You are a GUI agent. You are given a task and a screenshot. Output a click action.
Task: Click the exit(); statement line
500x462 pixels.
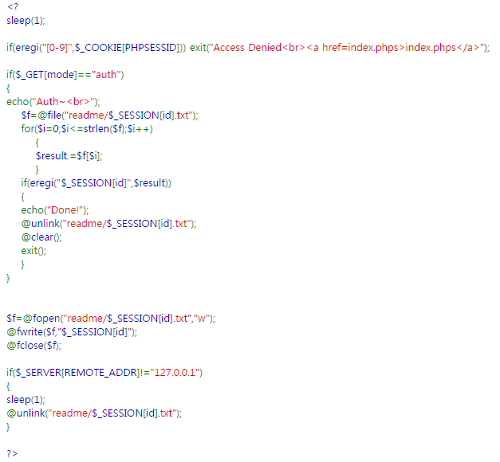coord(34,251)
